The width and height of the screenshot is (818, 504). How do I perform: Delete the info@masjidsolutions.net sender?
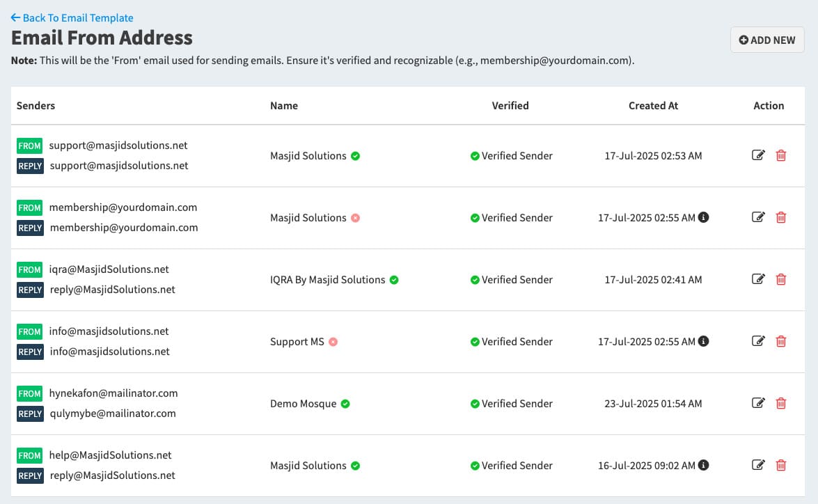click(x=781, y=341)
